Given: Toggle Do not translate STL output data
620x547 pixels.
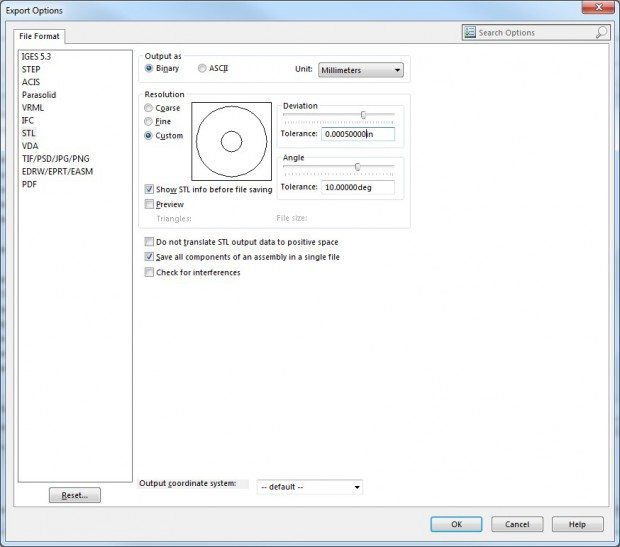Looking at the screenshot, I should (150, 242).
